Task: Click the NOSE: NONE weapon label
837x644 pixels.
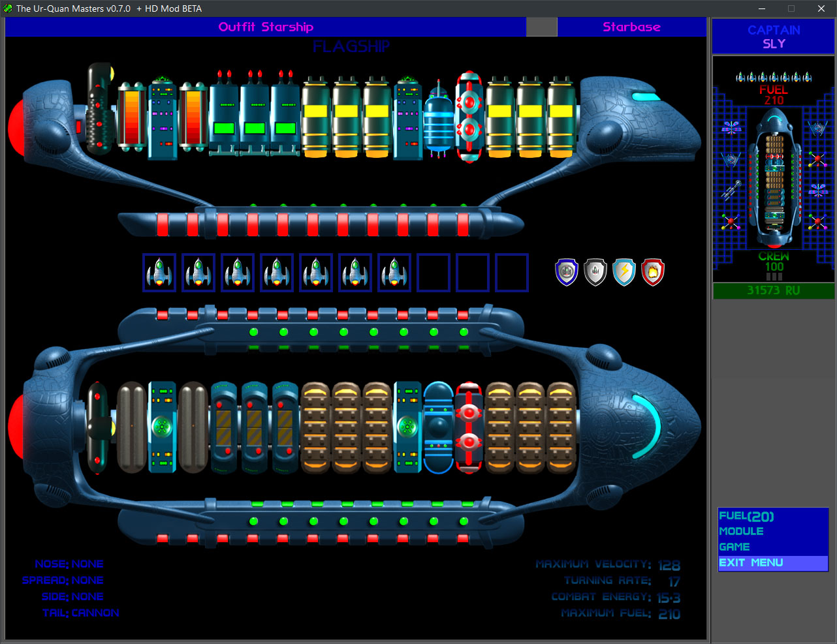Action: coord(69,564)
